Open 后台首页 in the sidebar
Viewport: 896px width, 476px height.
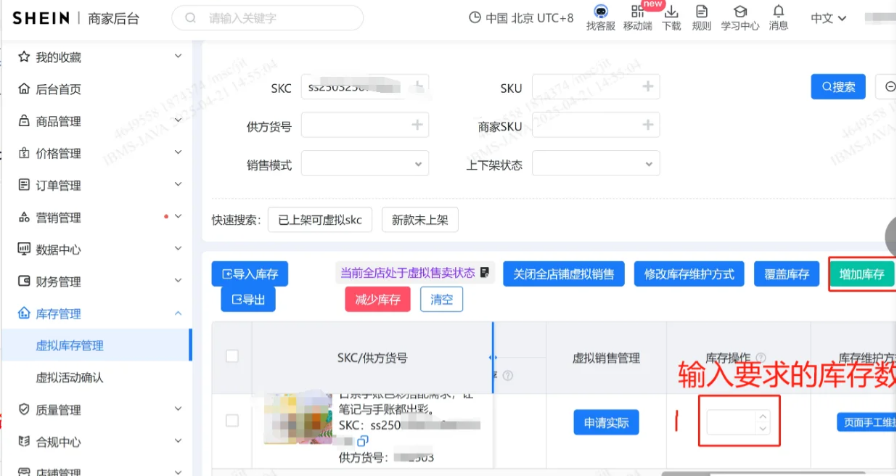(58, 89)
